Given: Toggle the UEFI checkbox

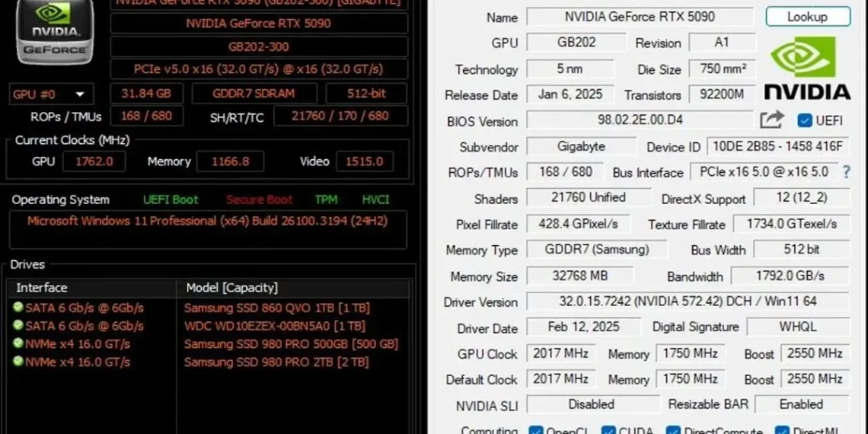Looking at the screenshot, I should [x=804, y=120].
